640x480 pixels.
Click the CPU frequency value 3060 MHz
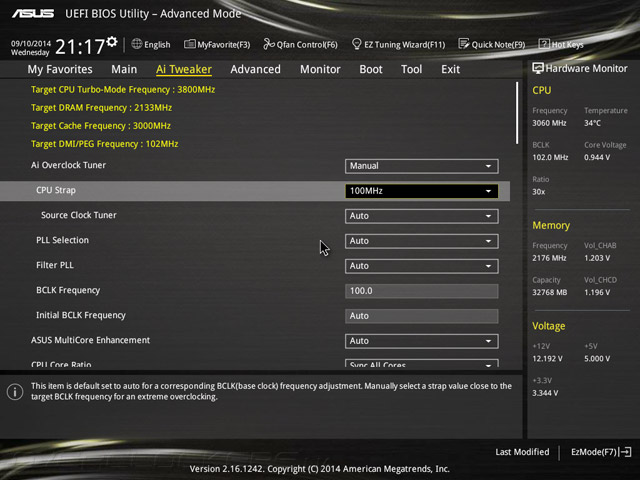pyautogui.click(x=549, y=123)
